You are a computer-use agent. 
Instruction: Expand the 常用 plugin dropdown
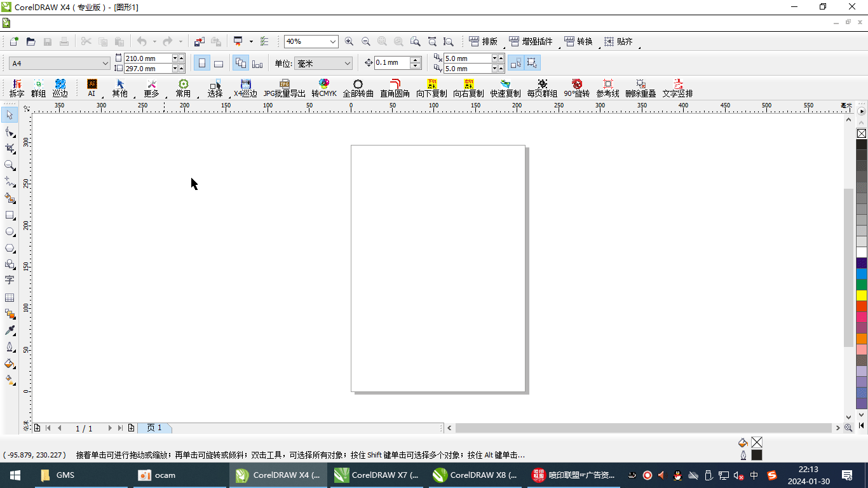(199, 97)
